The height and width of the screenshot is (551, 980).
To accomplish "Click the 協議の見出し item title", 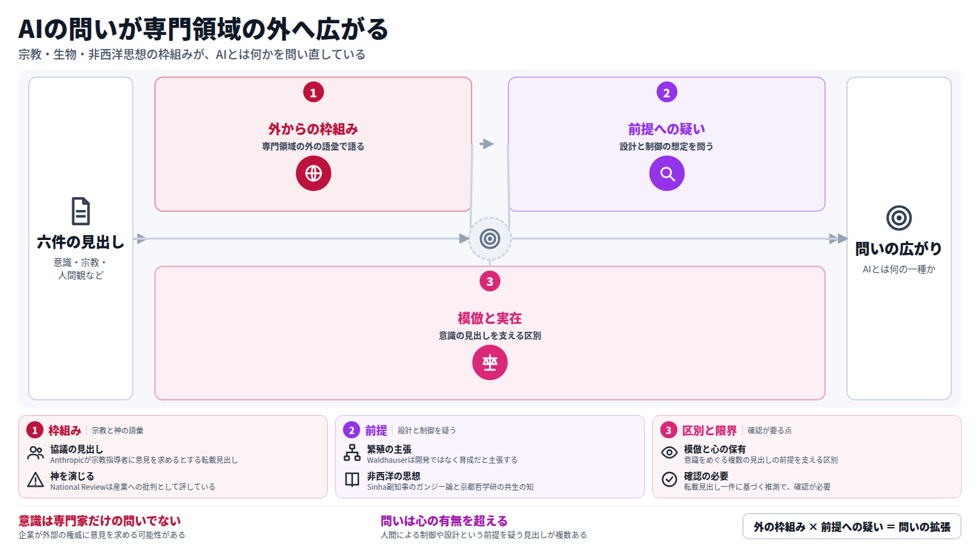I will (x=77, y=449).
